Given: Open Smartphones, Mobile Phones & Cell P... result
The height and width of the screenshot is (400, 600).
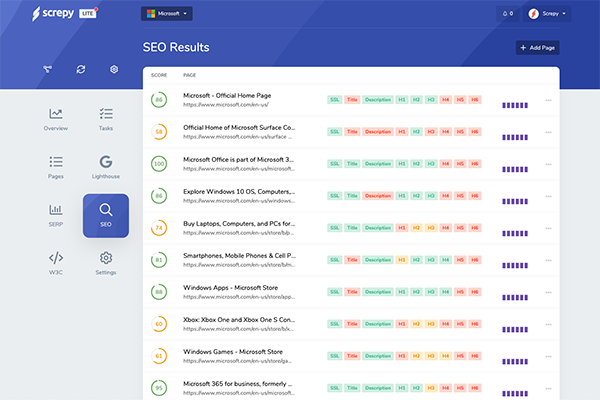Looking at the screenshot, I should click(240, 256).
